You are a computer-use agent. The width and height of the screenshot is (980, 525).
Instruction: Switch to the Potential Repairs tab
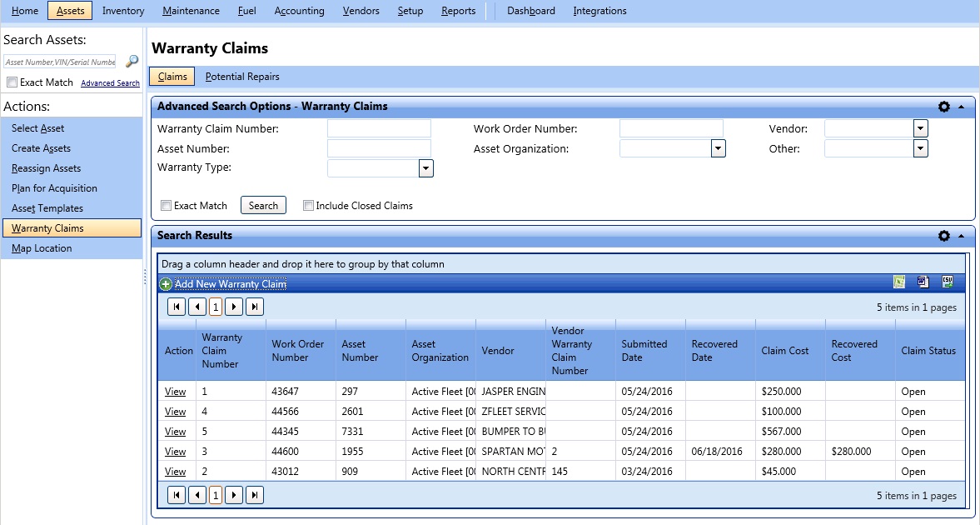coord(242,77)
